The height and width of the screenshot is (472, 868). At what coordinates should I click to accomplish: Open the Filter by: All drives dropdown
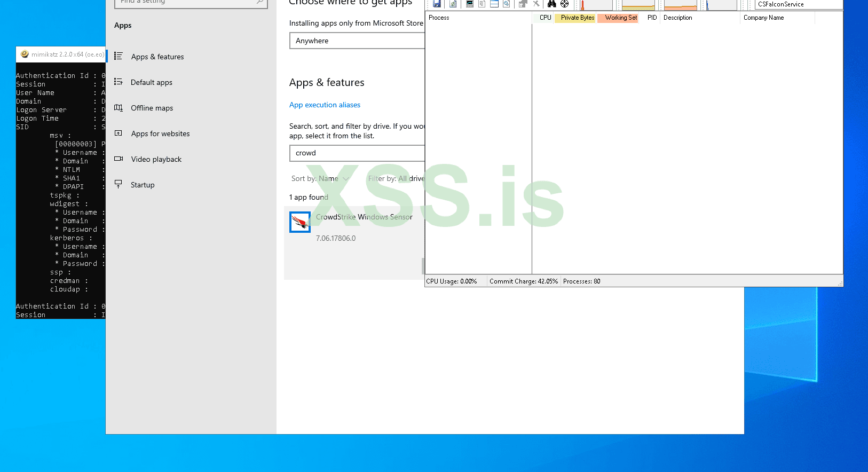[397, 178]
